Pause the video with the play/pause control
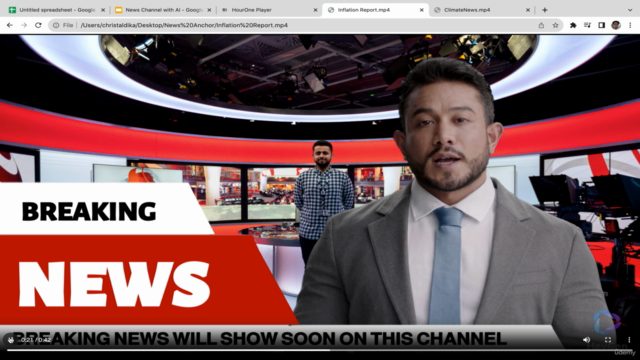The width and height of the screenshot is (640, 360). pyautogui.click(x=11, y=340)
